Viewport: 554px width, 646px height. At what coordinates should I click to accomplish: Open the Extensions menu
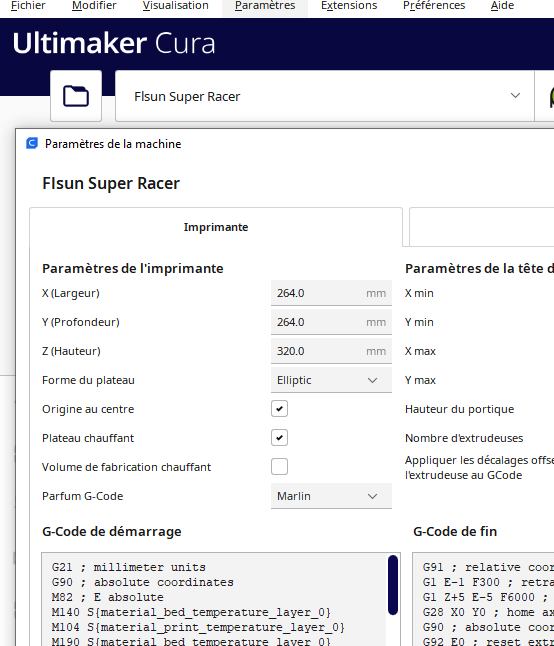pos(349,6)
